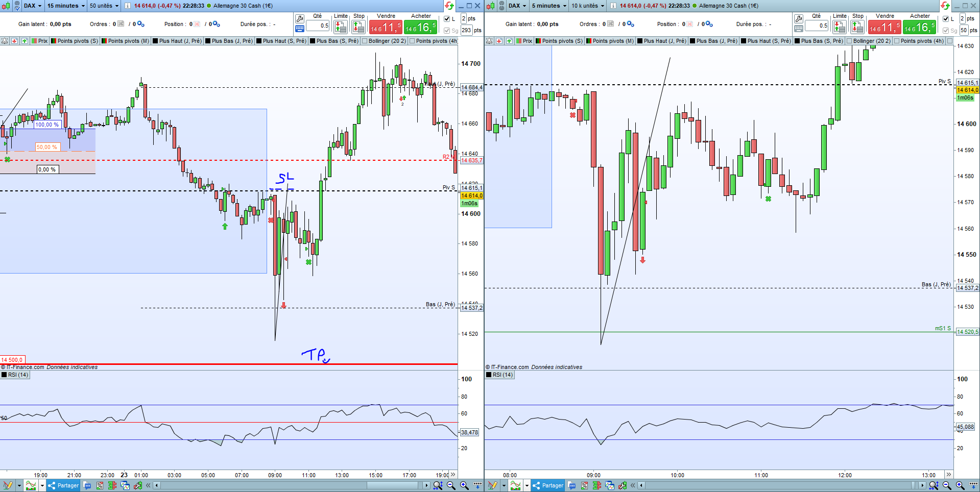Open position gear settings in 15 minutes chart

point(216,24)
